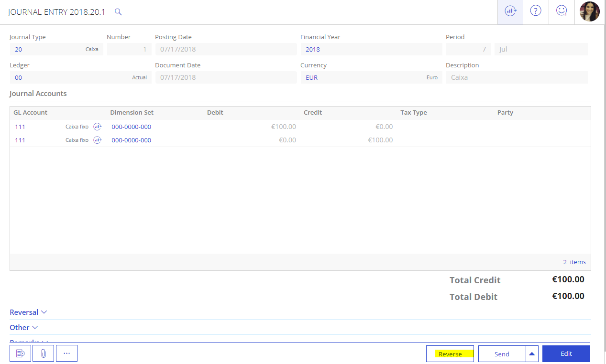Click the Period field showing 7
The width and height of the screenshot is (606, 364).
(468, 49)
